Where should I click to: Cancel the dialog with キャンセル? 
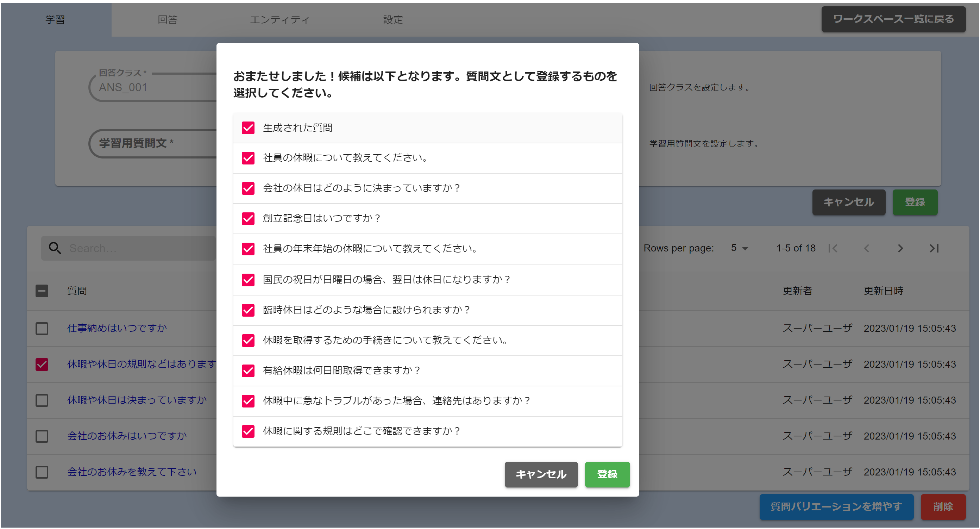[541, 474]
